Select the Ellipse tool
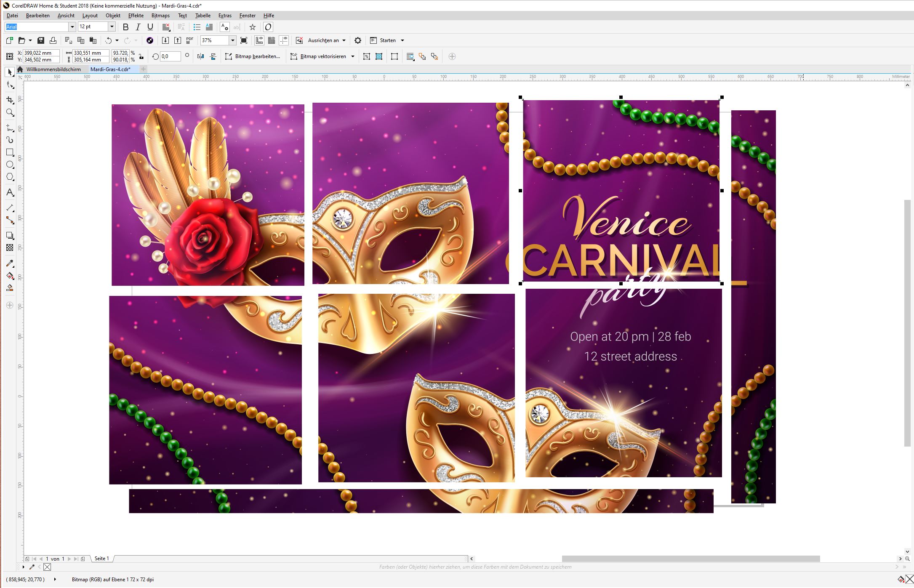Viewport: 914px width, 588px height. click(x=10, y=165)
